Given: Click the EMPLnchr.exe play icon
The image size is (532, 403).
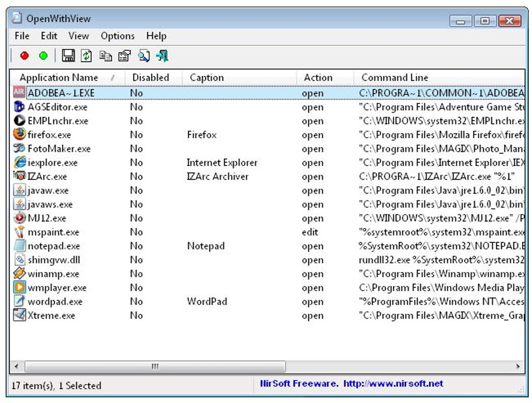Looking at the screenshot, I should coord(19,121).
